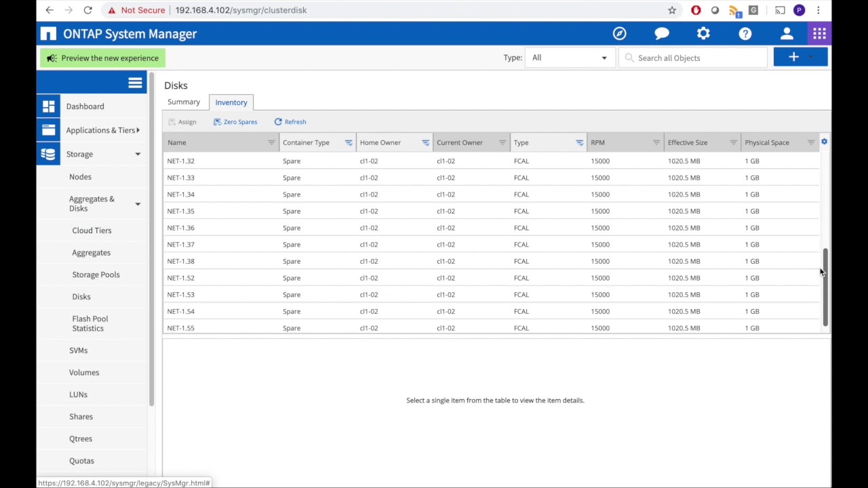The height and width of the screenshot is (488, 868).
Task: Click the Refresh button
Action: tap(290, 122)
